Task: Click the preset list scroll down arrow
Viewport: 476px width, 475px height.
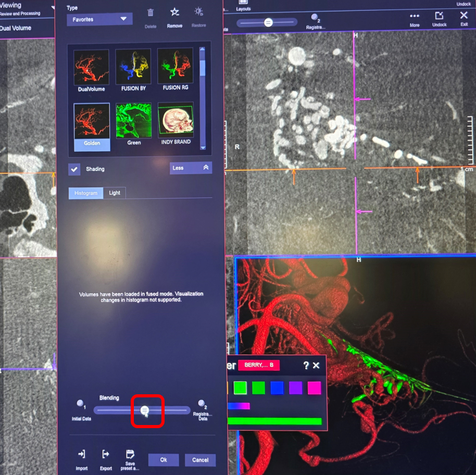Action: (x=202, y=147)
